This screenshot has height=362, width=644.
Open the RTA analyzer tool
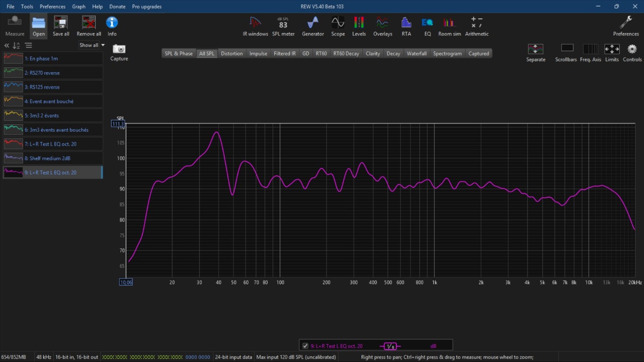pos(406,26)
